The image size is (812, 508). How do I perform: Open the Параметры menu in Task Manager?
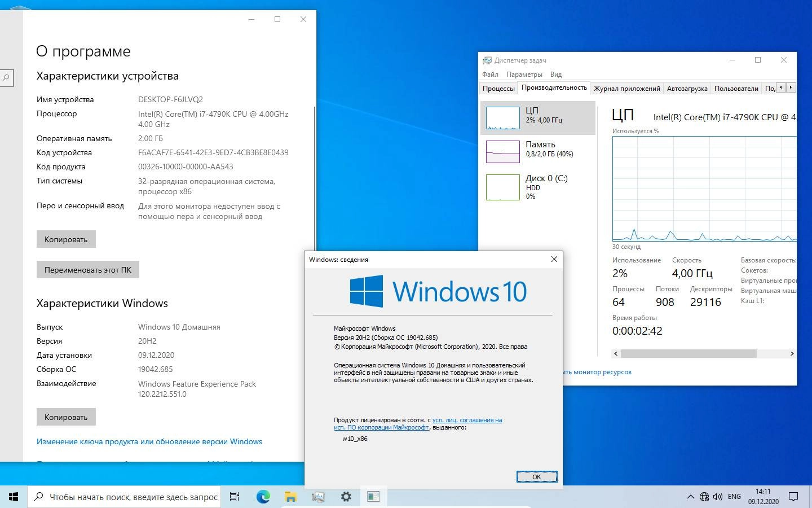click(x=524, y=75)
